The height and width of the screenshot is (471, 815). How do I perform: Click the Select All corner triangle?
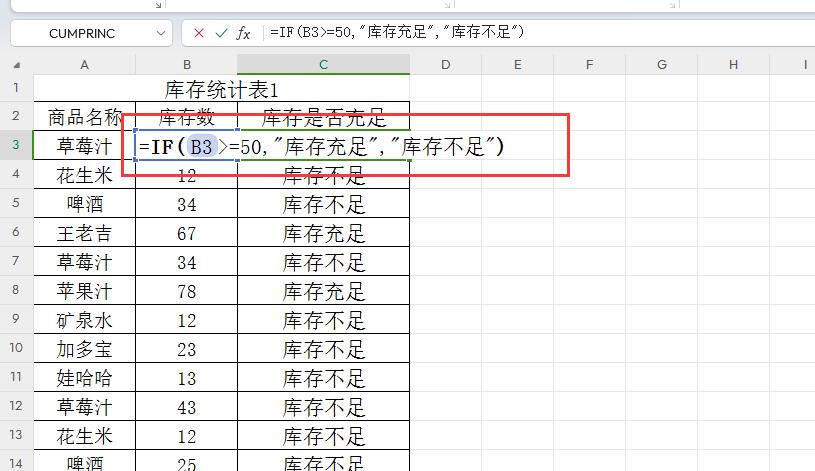pyautogui.click(x=17, y=64)
